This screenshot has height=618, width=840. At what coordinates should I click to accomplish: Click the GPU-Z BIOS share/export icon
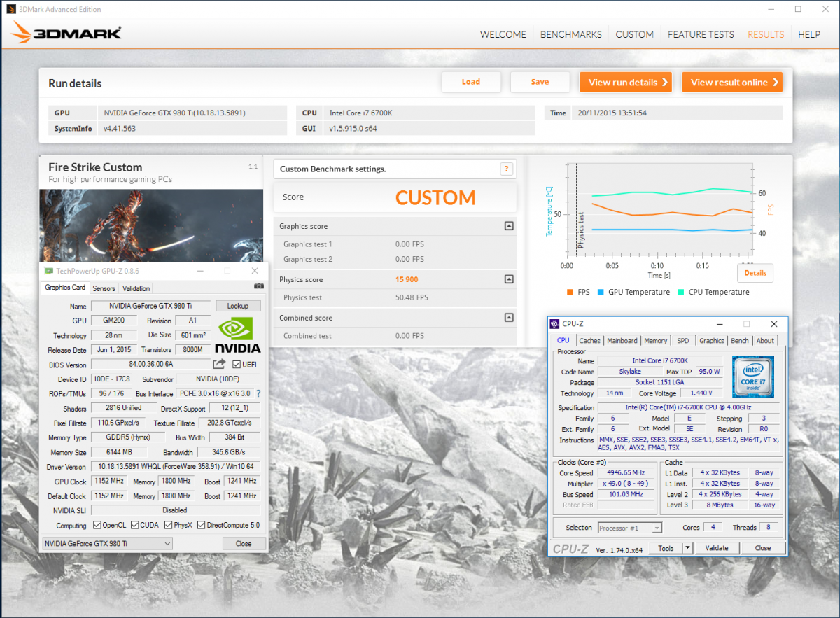[219, 364]
